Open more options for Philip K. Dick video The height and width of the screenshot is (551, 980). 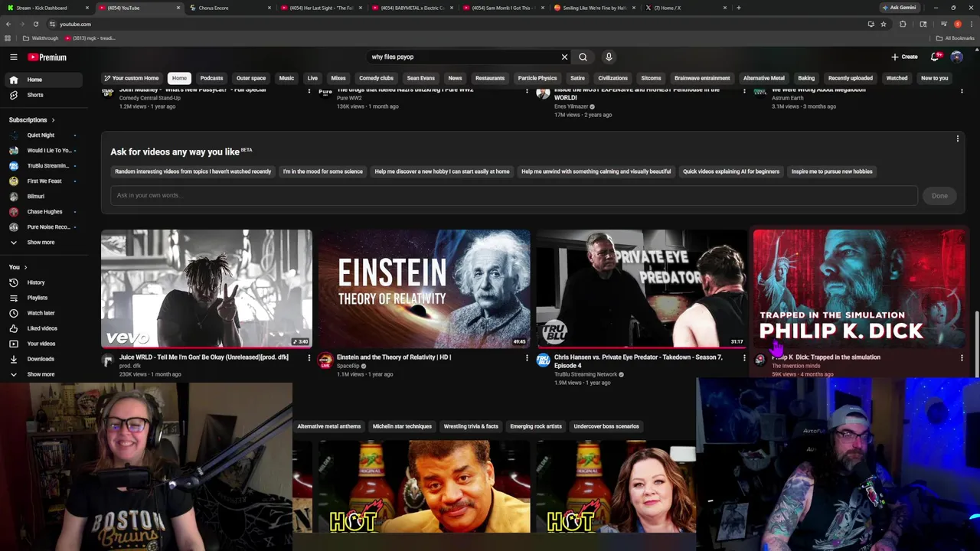point(962,357)
